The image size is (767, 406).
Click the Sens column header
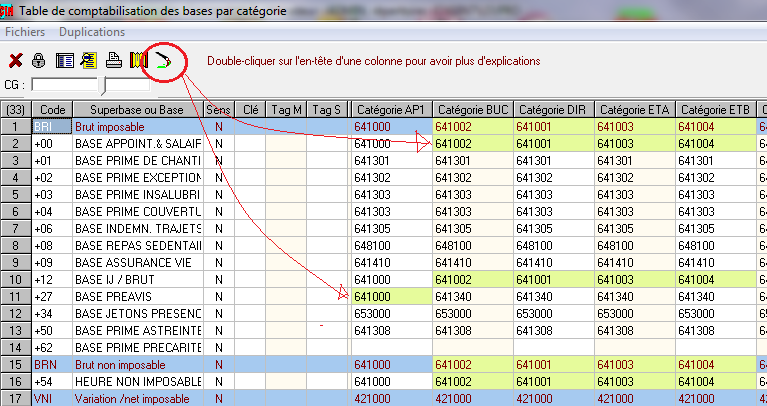[x=218, y=110]
